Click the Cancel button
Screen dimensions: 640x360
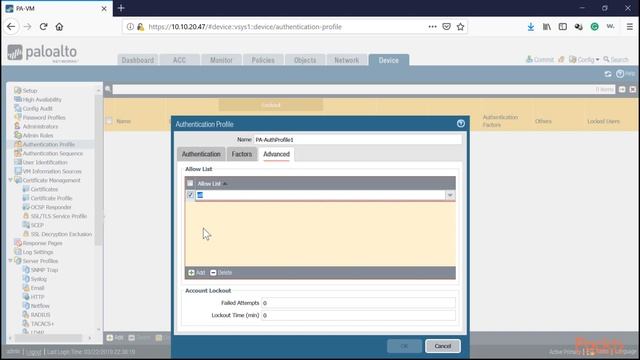click(443, 346)
